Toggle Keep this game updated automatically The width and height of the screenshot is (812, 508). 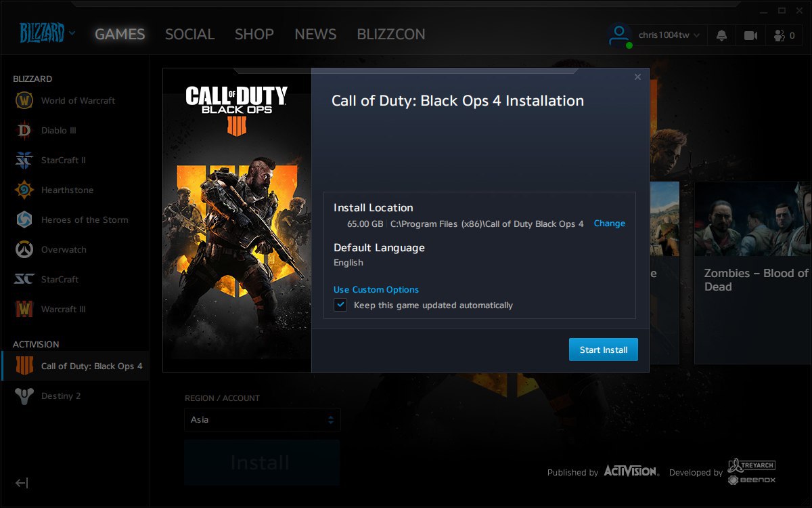pos(340,305)
